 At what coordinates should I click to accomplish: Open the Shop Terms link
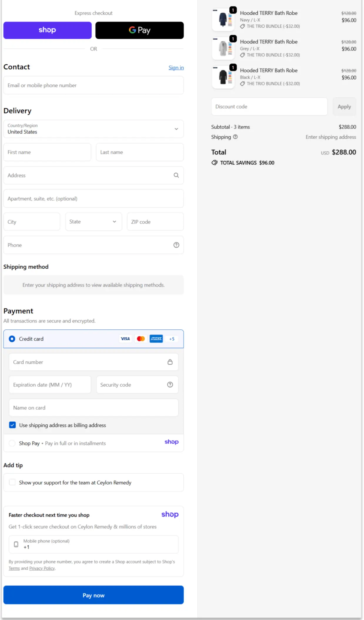(14, 568)
